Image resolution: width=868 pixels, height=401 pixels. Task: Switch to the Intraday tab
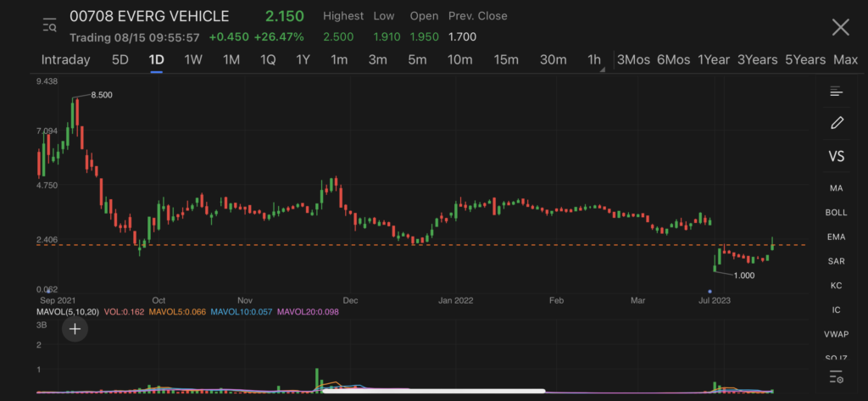click(65, 60)
